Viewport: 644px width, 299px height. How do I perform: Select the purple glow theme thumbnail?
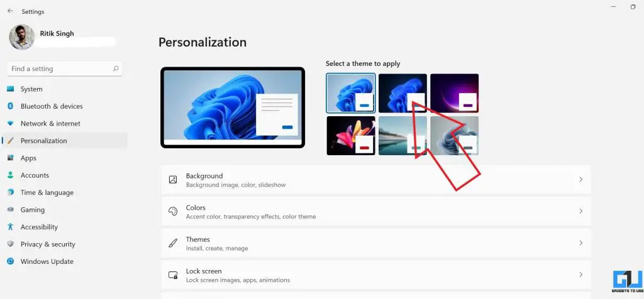tap(454, 93)
